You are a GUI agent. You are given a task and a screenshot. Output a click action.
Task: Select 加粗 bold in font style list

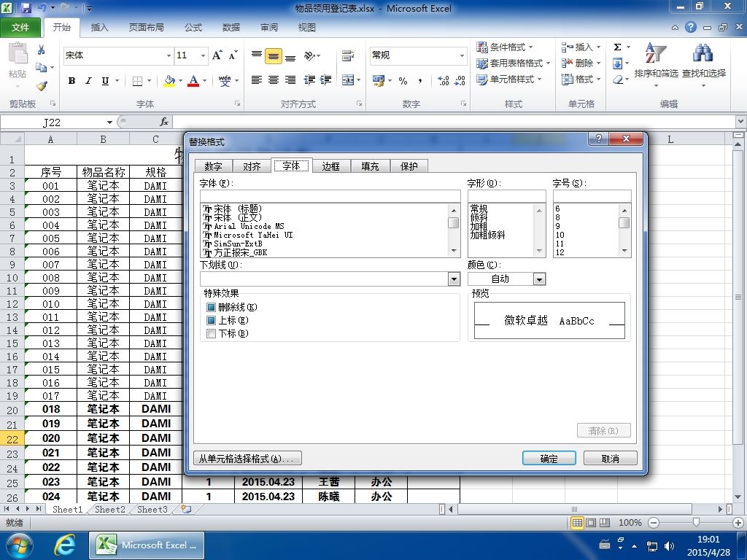tap(479, 226)
